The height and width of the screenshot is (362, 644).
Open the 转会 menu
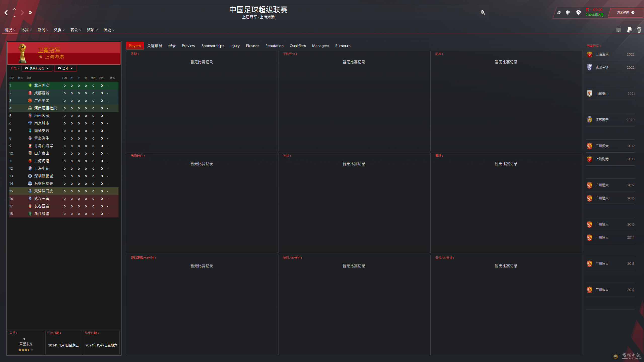[76, 30]
